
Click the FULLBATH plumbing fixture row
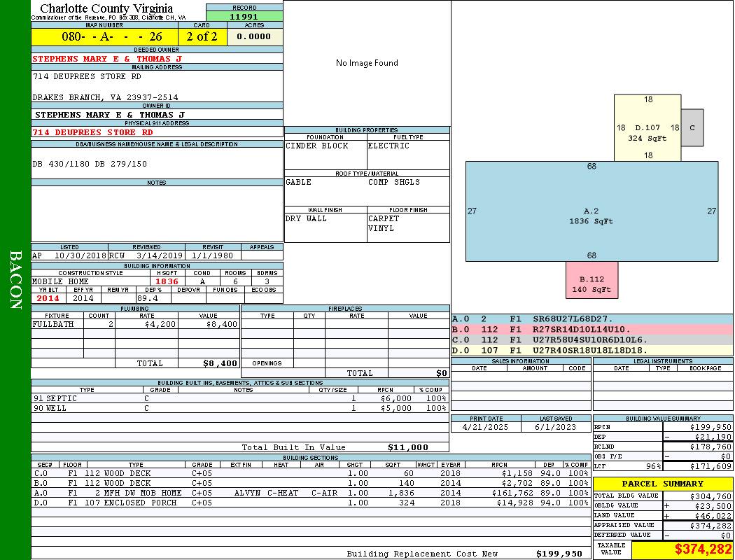point(135,324)
